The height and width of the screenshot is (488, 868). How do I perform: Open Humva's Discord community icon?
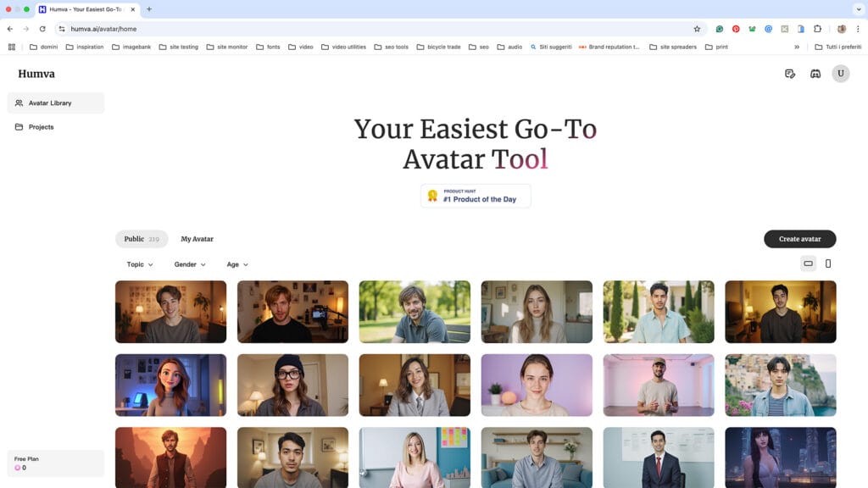point(815,74)
